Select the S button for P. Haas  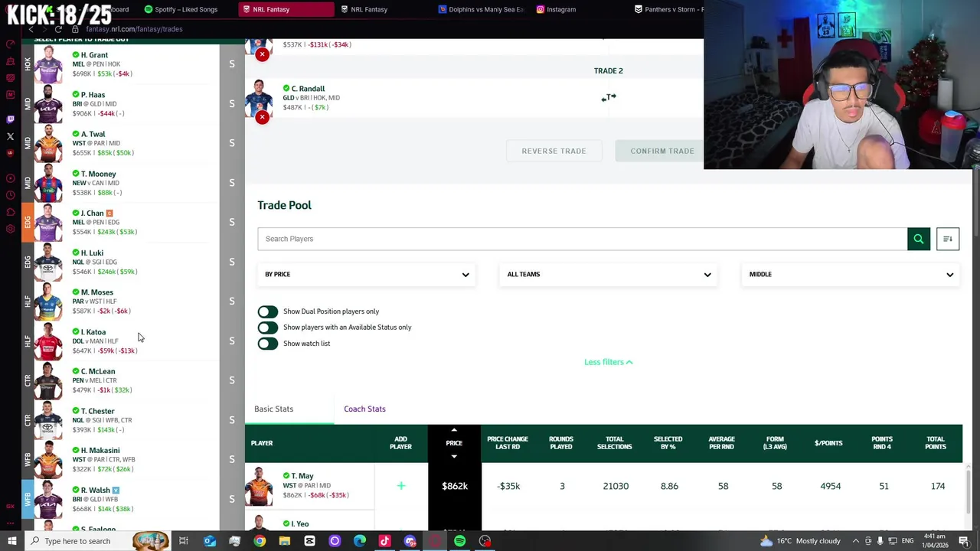click(x=232, y=103)
